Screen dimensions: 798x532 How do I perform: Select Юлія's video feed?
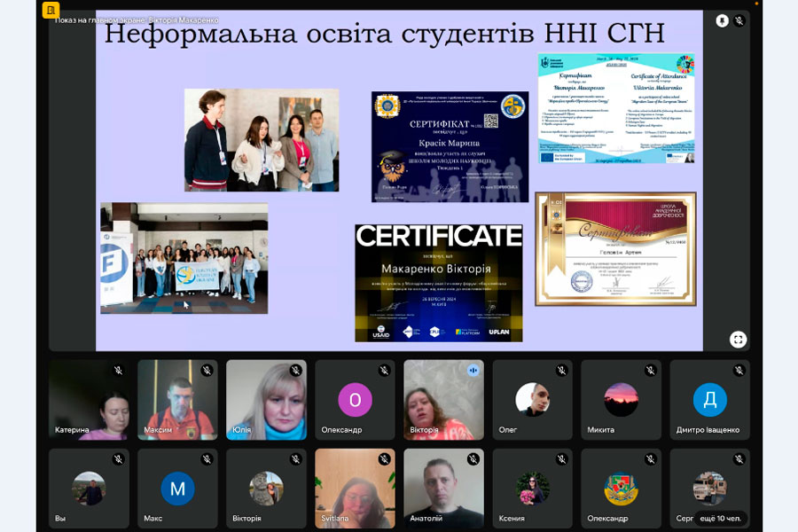click(266, 400)
